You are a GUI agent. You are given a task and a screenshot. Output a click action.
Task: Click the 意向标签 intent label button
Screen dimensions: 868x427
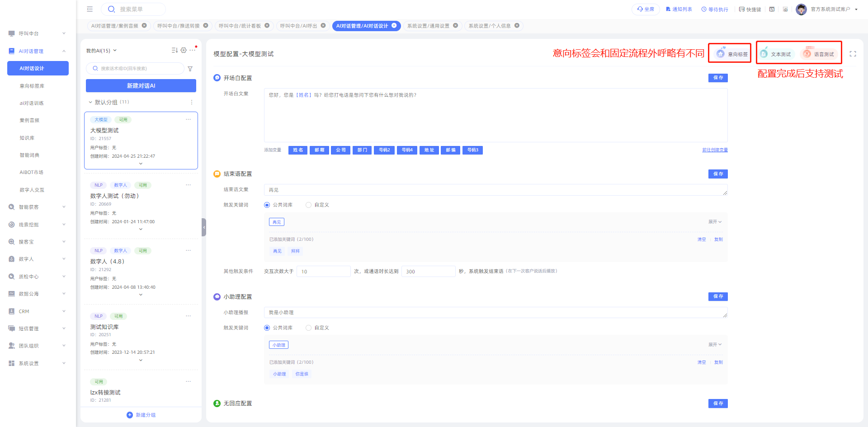pos(732,54)
